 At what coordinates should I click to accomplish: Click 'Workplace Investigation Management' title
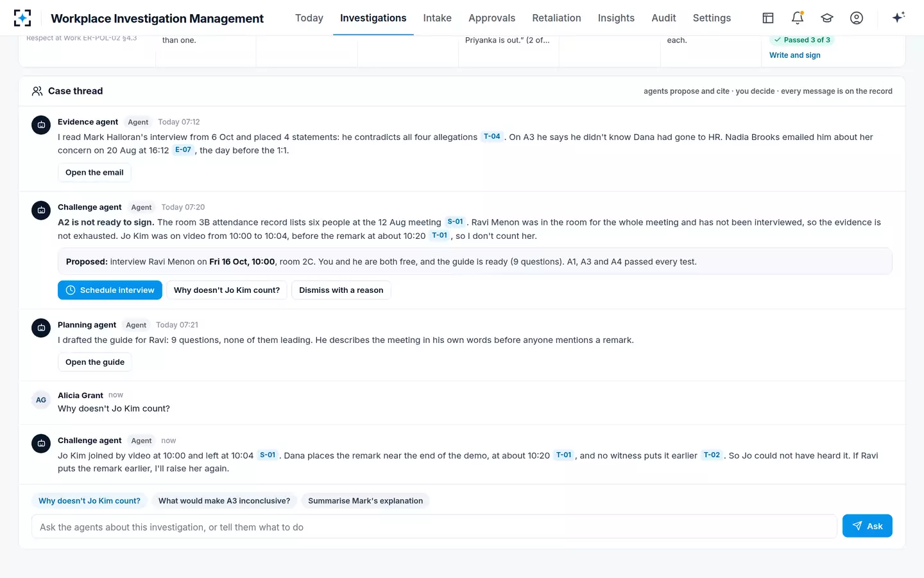point(157,19)
